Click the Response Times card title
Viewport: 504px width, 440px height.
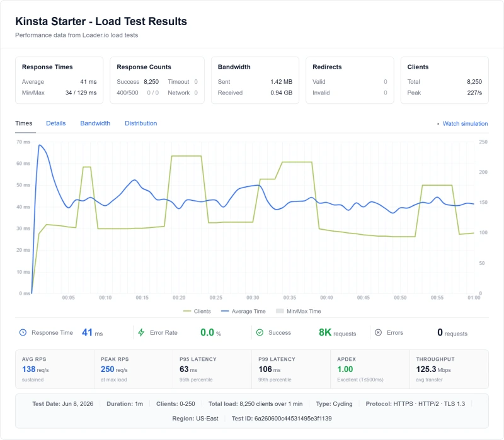pyautogui.click(x=47, y=67)
